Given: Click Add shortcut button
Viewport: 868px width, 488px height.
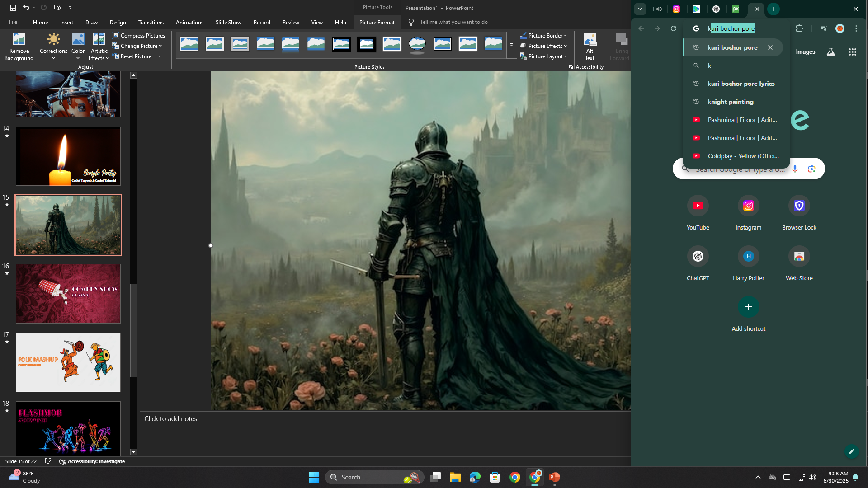Looking at the screenshot, I should [749, 314].
